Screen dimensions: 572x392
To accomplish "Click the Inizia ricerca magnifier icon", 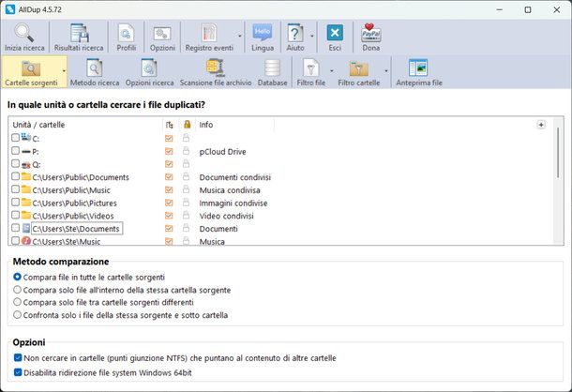I will coord(24,33).
